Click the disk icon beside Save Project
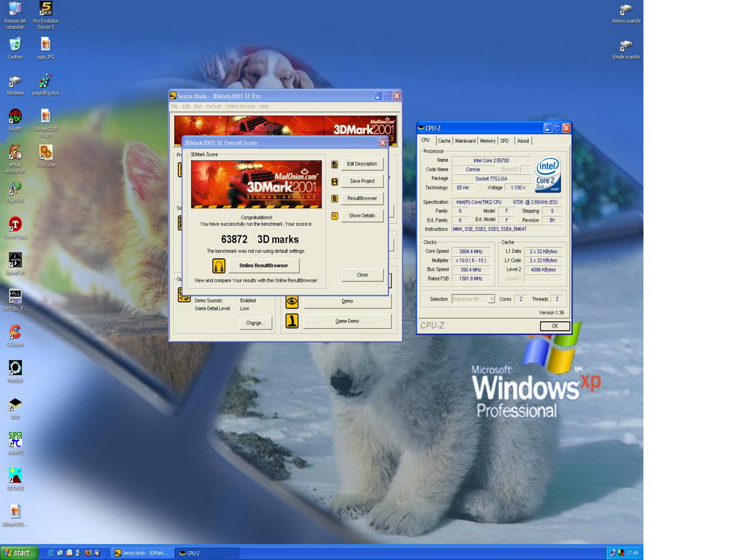Image resolution: width=747 pixels, height=560 pixels. pyautogui.click(x=334, y=182)
